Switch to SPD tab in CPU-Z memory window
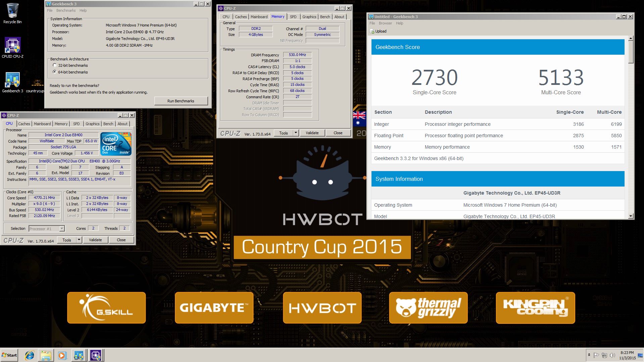 (x=293, y=17)
